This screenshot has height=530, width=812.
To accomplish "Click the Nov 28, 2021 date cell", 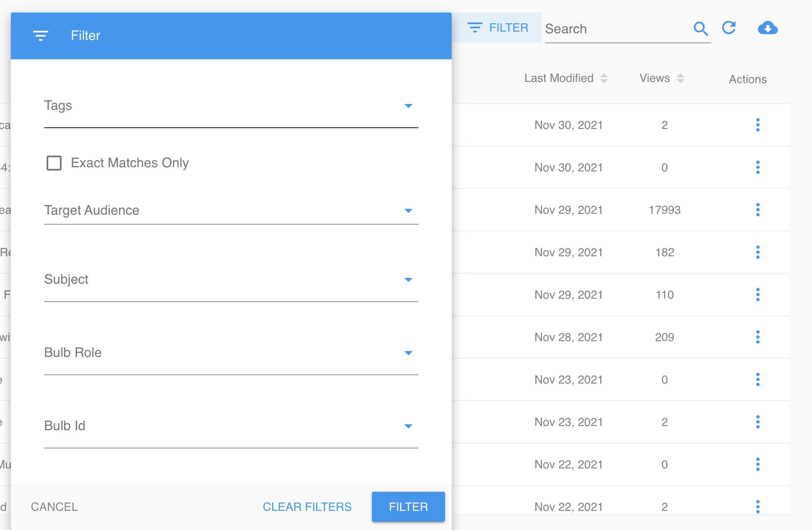I will tap(569, 337).
